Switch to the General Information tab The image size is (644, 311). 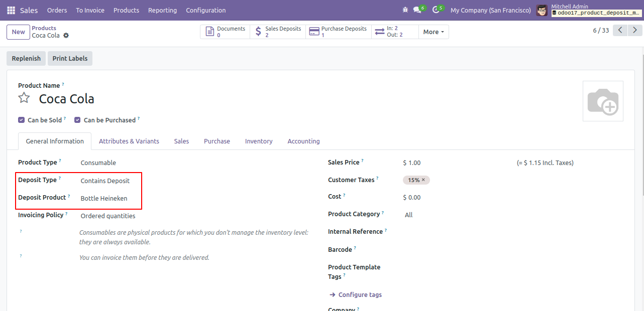point(55,141)
